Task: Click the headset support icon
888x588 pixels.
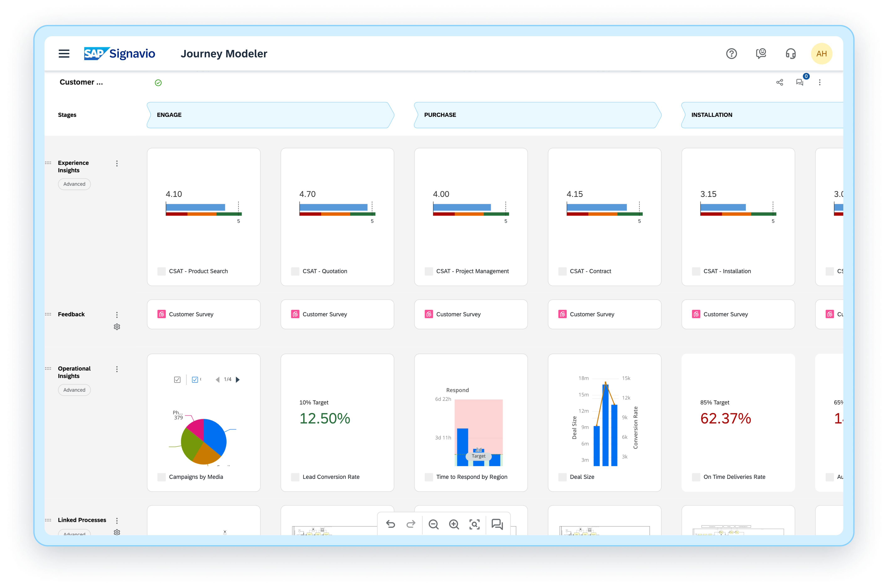Action: coord(790,54)
